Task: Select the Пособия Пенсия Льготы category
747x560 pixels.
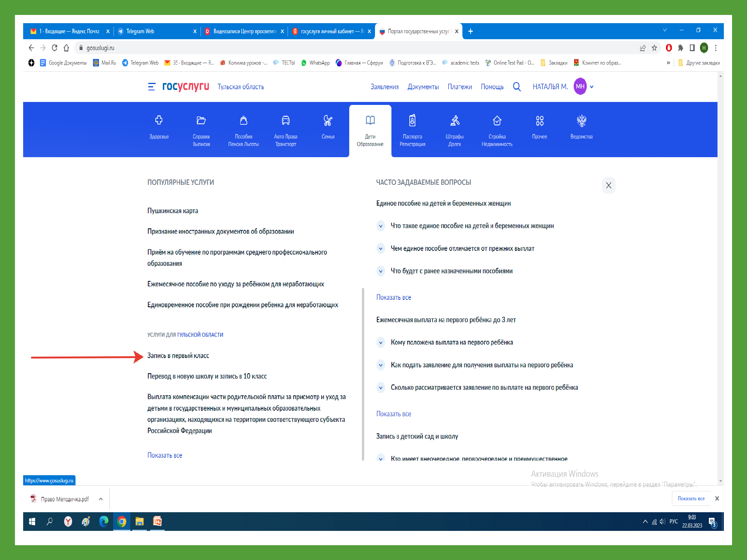Action: [244, 131]
